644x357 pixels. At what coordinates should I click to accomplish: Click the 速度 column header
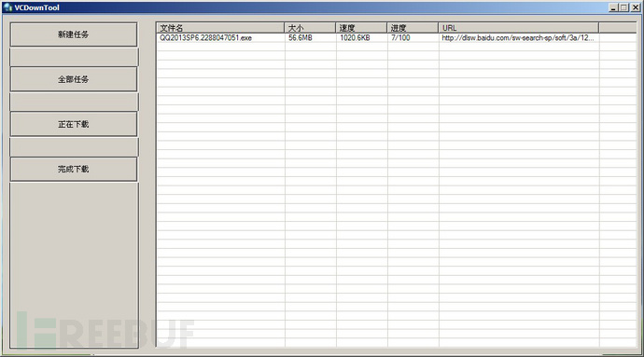click(x=361, y=28)
